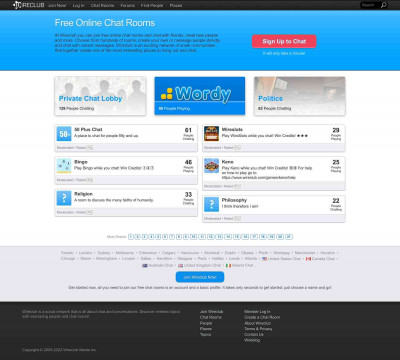Click footer Terms & Privacy link

(x=258, y=329)
